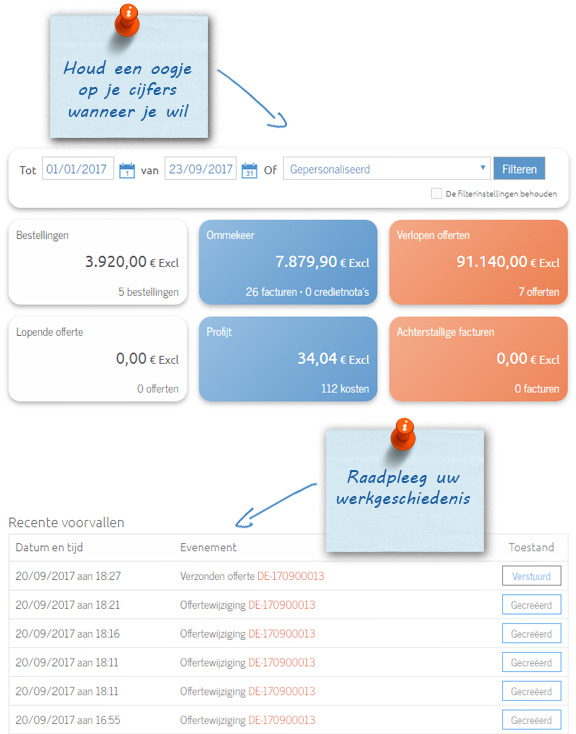Click the 'Datum en tijd' column header
This screenshot has width=576, height=734.
pos(49,547)
